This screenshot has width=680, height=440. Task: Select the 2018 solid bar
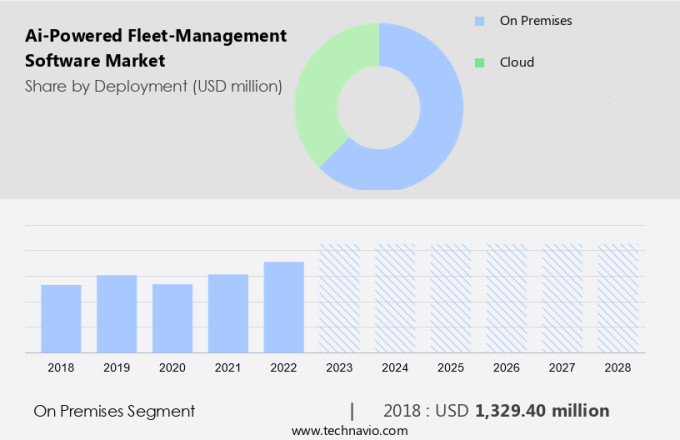pyautogui.click(x=61, y=318)
